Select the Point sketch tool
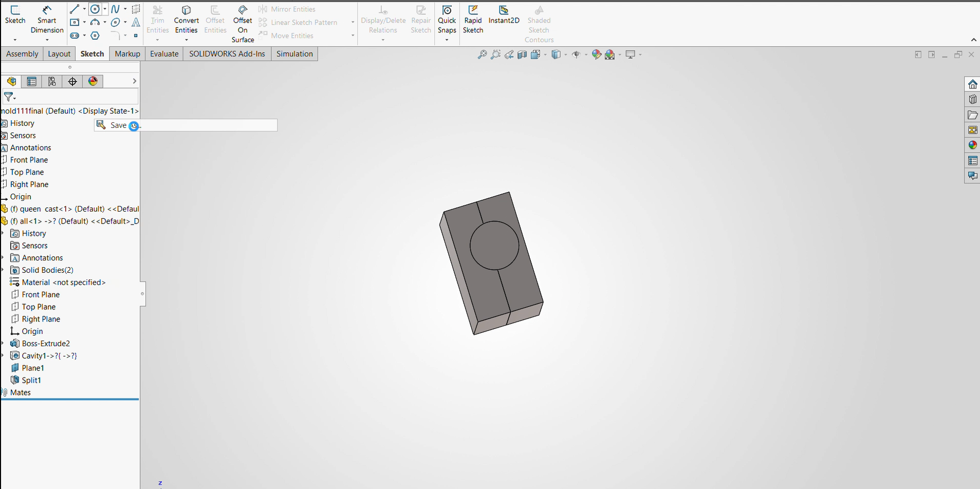The image size is (980, 489). [x=136, y=35]
